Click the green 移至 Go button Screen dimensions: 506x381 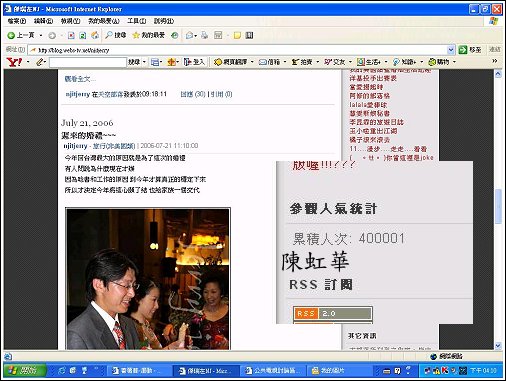click(x=470, y=50)
